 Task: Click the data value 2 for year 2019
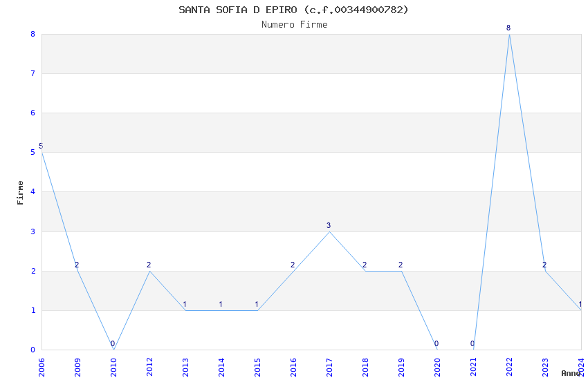(x=401, y=265)
